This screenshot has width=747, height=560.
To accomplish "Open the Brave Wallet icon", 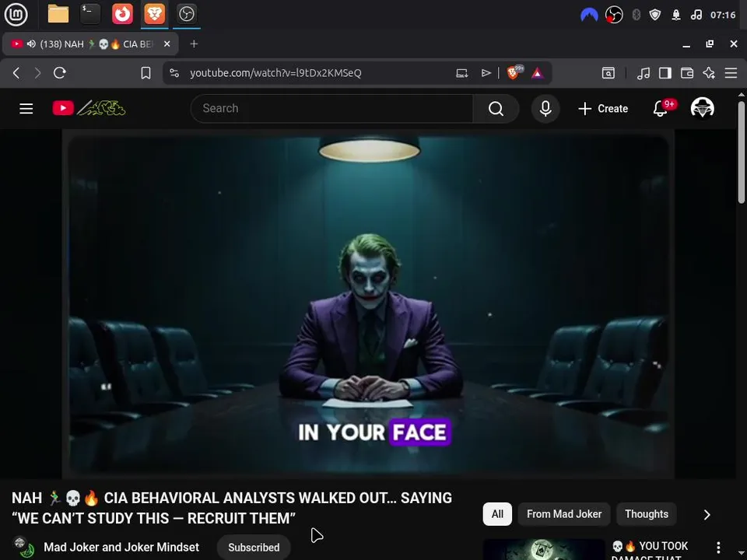I will point(687,73).
